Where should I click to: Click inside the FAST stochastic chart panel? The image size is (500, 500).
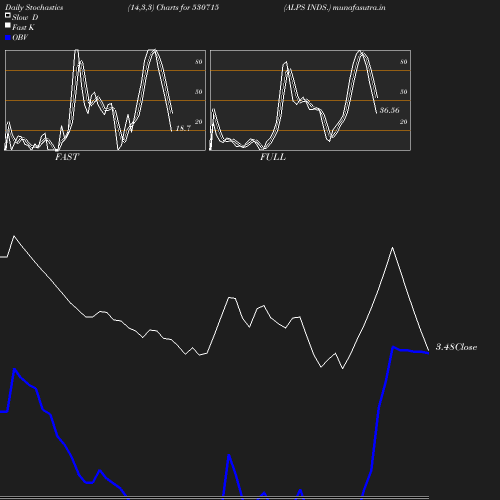point(105,100)
